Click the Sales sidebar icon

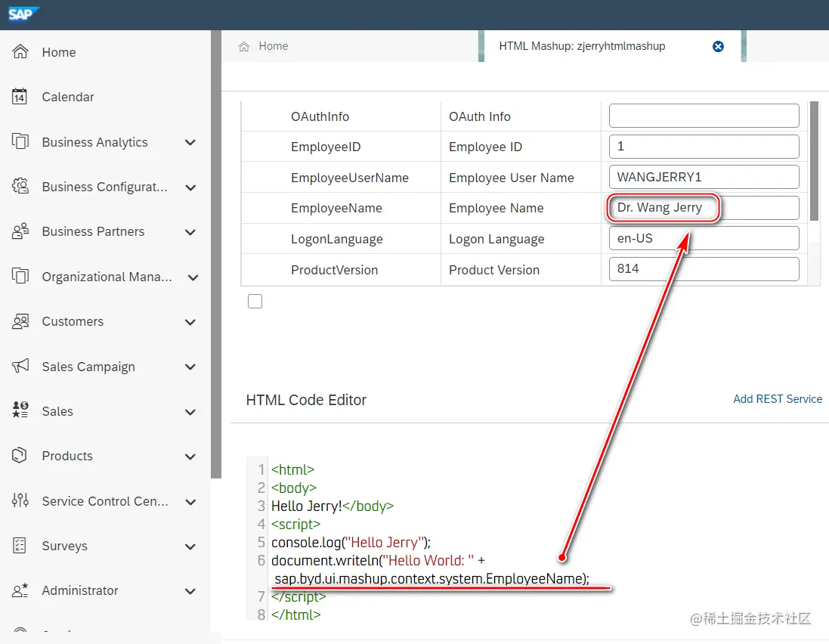point(20,410)
